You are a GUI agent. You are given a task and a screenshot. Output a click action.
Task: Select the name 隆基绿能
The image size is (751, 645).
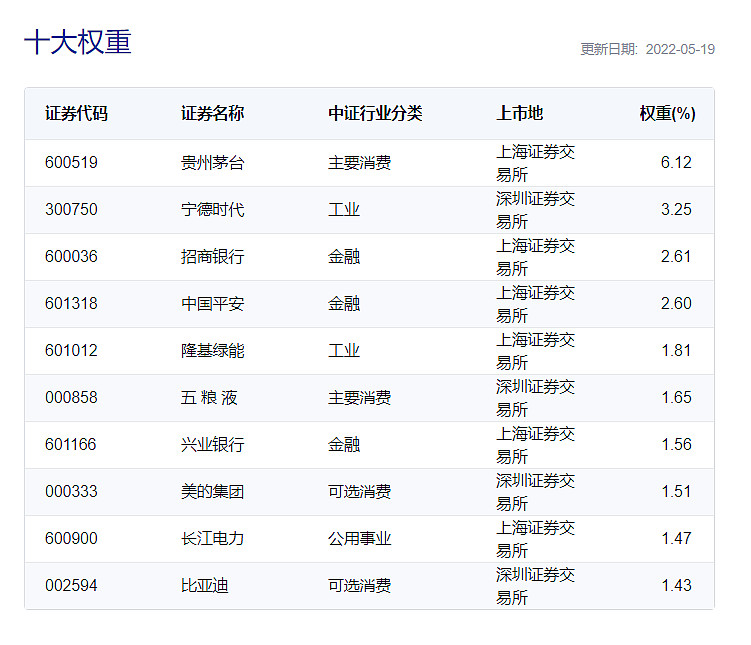(x=213, y=350)
